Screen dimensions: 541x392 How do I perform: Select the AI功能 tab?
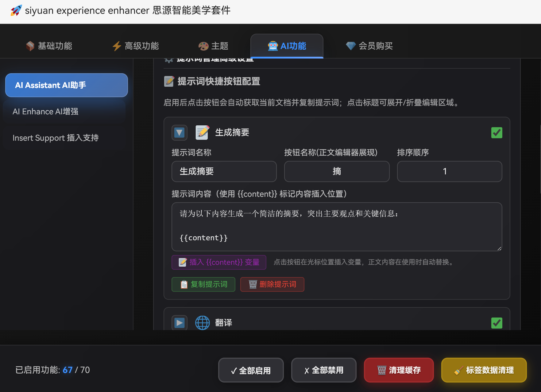pyautogui.click(x=287, y=46)
